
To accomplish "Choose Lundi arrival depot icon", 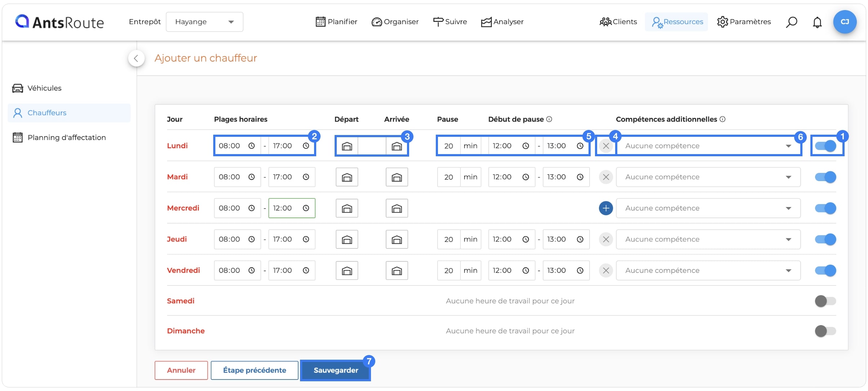I will [397, 146].
